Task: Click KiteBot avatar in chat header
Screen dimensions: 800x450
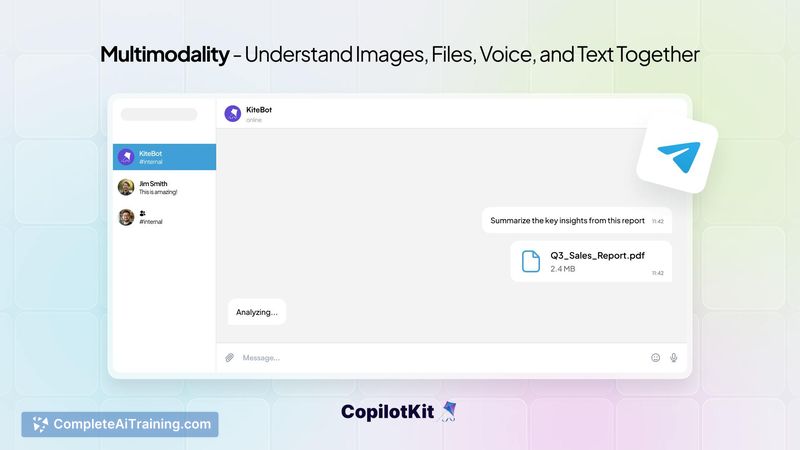Action: click(233, 113)
